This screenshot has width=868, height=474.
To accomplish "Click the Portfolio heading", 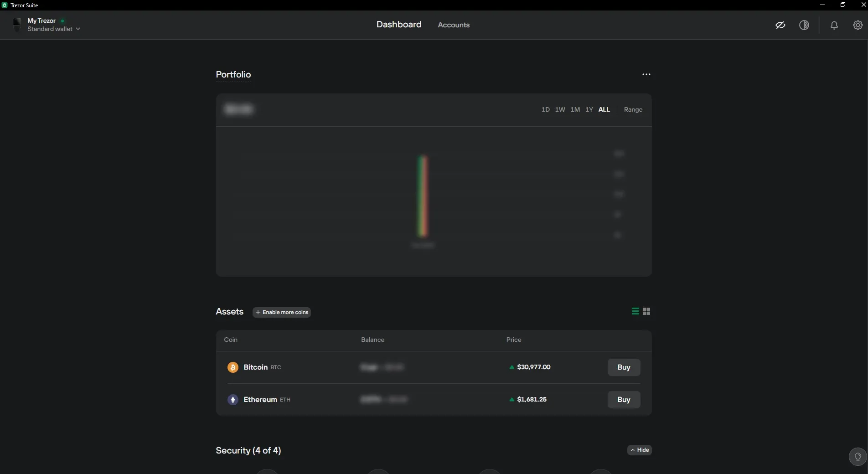I will click(233, 74).
